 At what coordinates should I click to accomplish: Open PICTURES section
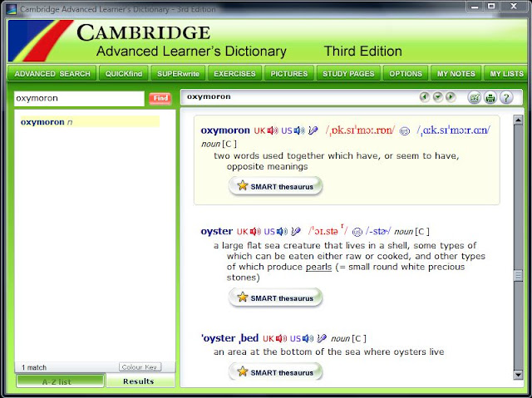click(289, 74)
